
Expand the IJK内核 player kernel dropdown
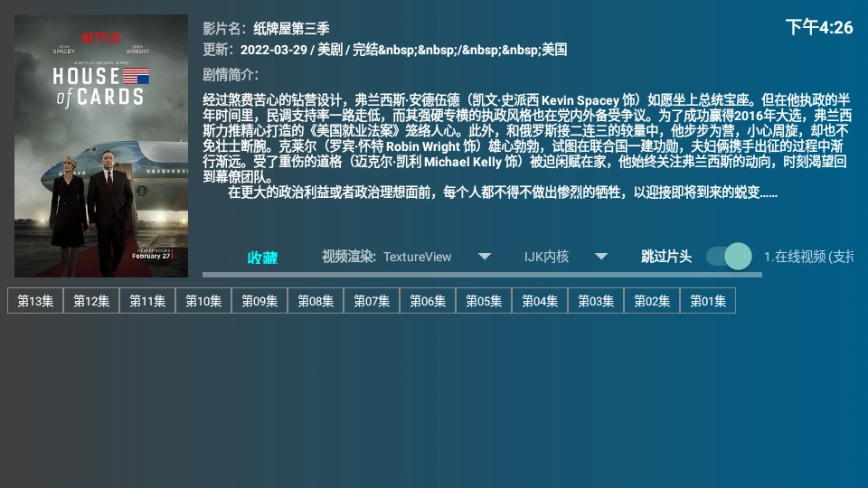tap(547, 257)
